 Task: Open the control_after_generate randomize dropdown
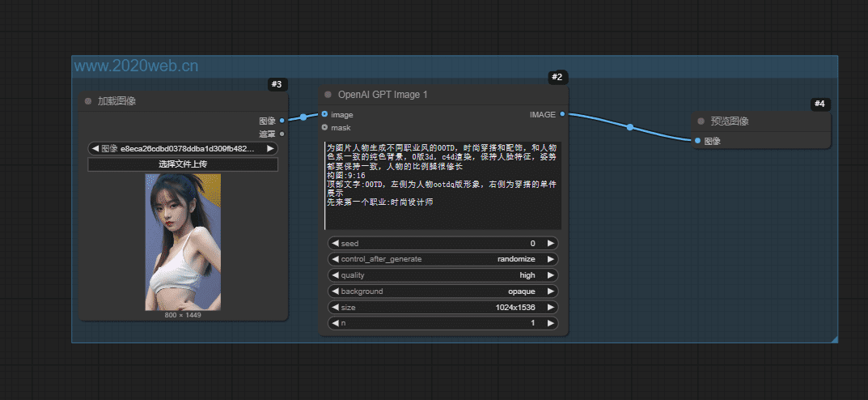click(442, 259)
